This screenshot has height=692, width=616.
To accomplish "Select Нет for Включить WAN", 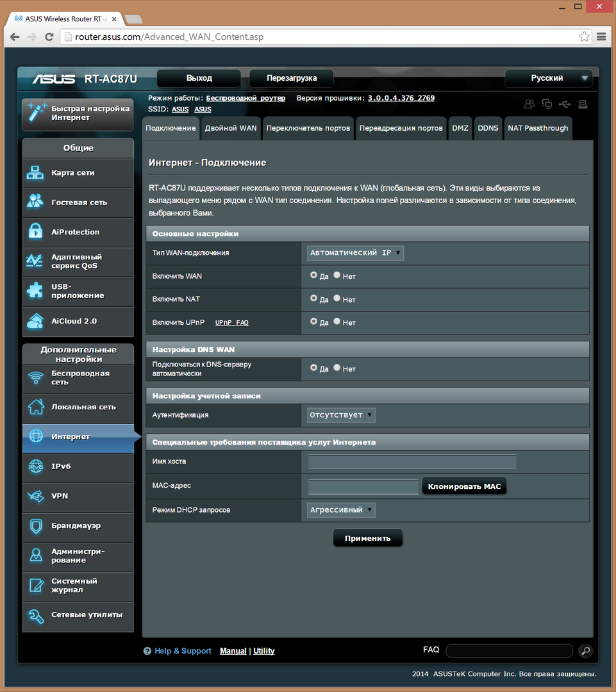I will pos(337,276).
